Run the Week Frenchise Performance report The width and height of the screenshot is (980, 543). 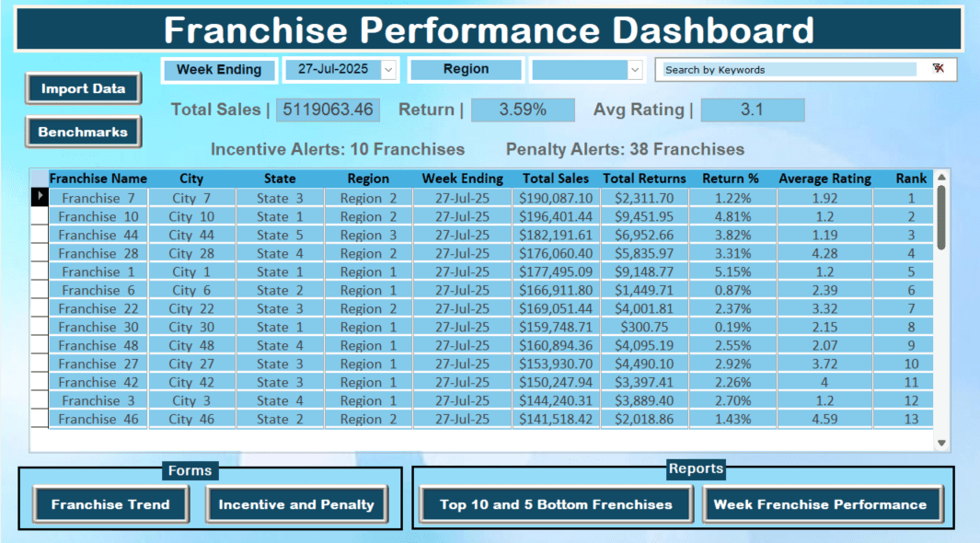(823, 504)
